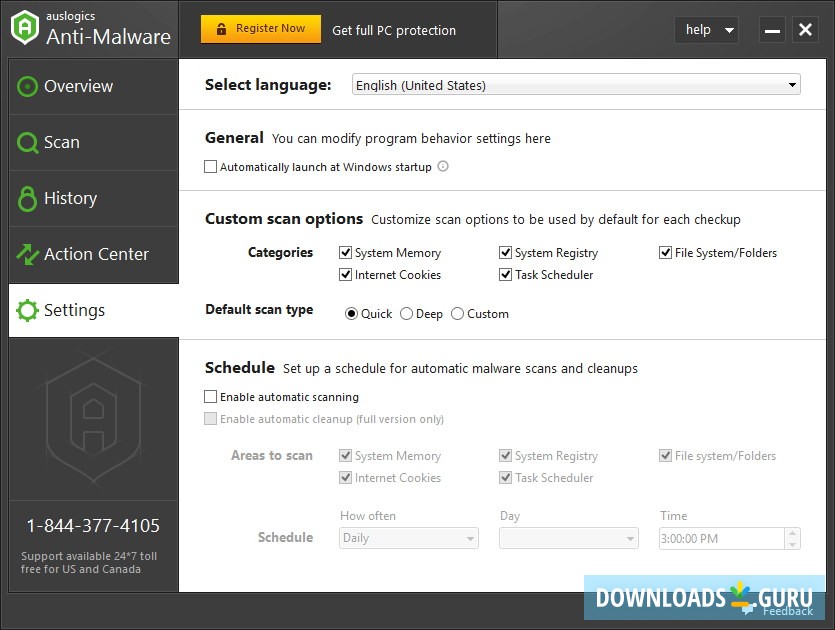Click the lock icon on Register Now
Image resolution: width=835 pixels, height=630 pixels.
point(222,29)
